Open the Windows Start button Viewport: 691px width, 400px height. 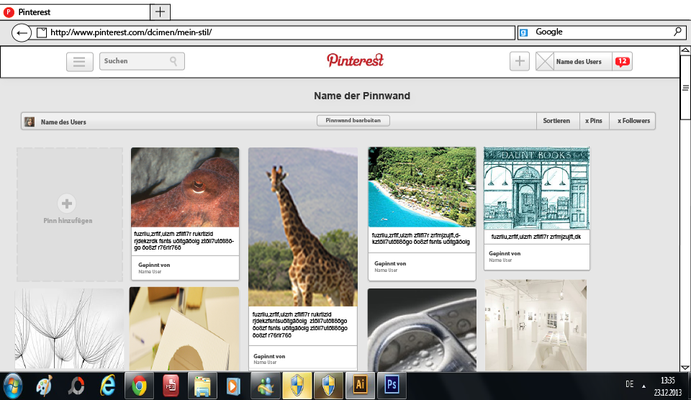pos(12,386)
